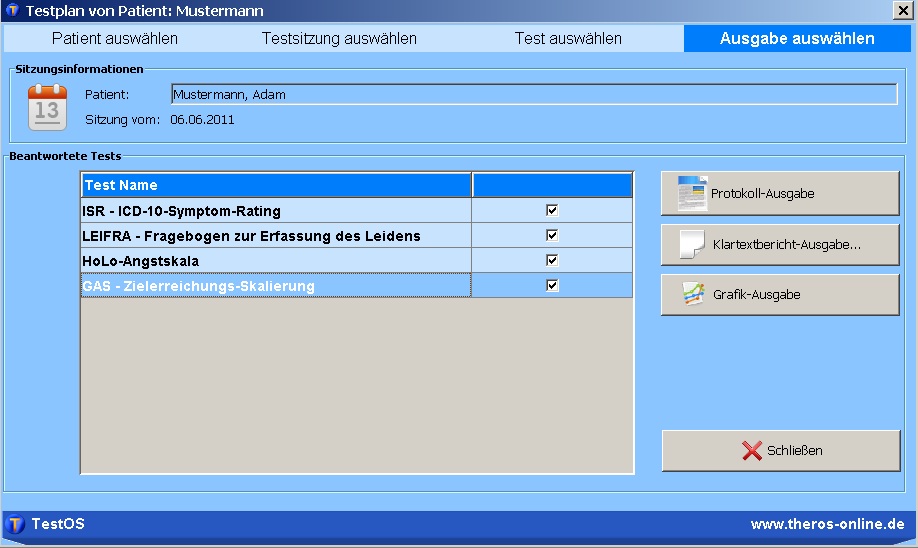Close the Testplan window via title bar X
This screenshot has height=548, width=918.
point(904,10)
